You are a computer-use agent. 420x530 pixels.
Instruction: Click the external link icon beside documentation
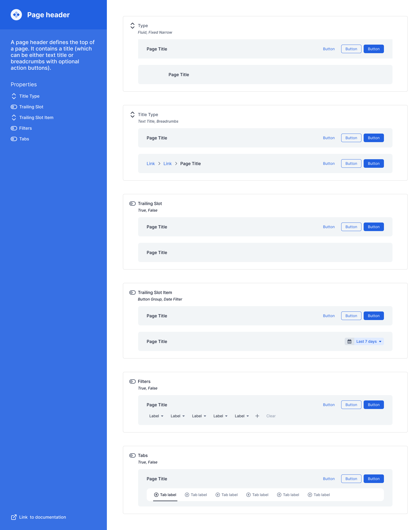[x=14, y=517]
